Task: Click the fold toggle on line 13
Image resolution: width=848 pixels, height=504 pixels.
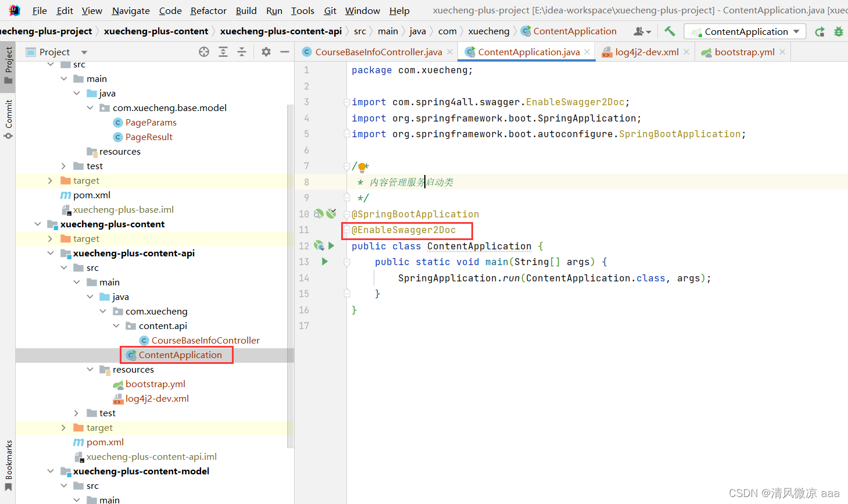Action: (x=347, y=262)
